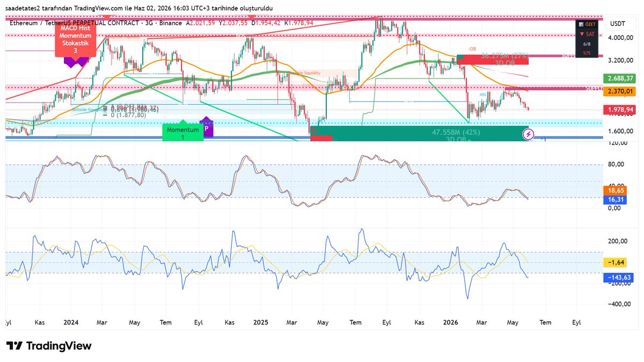Screen dimensions: 644x362
Task: Click the blue 16,31 stochastic value tag
Action: coord(614,199)
